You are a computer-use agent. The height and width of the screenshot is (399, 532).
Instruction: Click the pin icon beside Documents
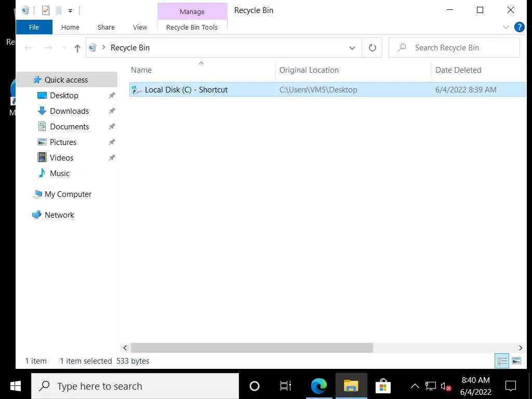point(112,127)
